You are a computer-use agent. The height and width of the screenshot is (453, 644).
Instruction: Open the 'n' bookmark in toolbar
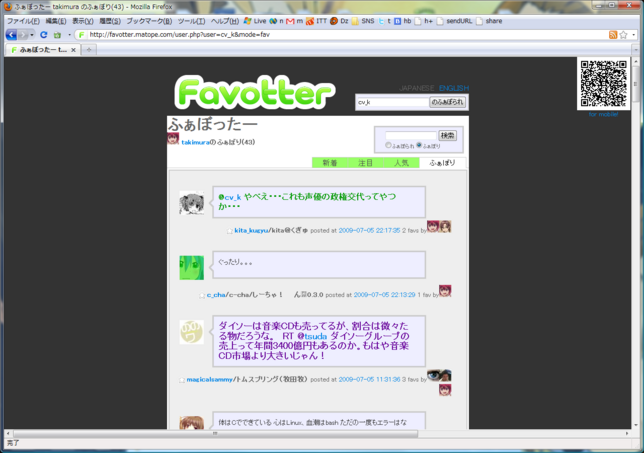pyautogui.click(x=276, y=21)
